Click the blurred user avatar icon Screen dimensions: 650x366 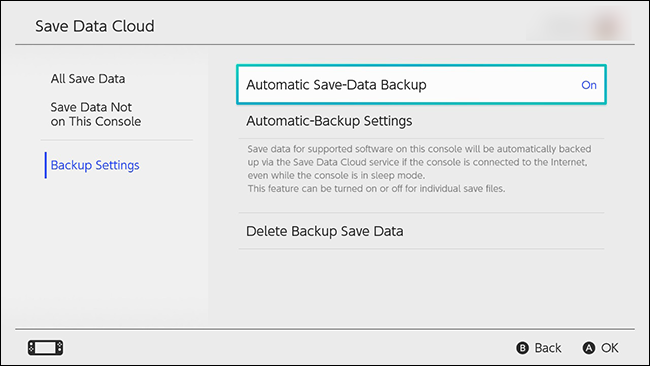(x=607, y=26)
